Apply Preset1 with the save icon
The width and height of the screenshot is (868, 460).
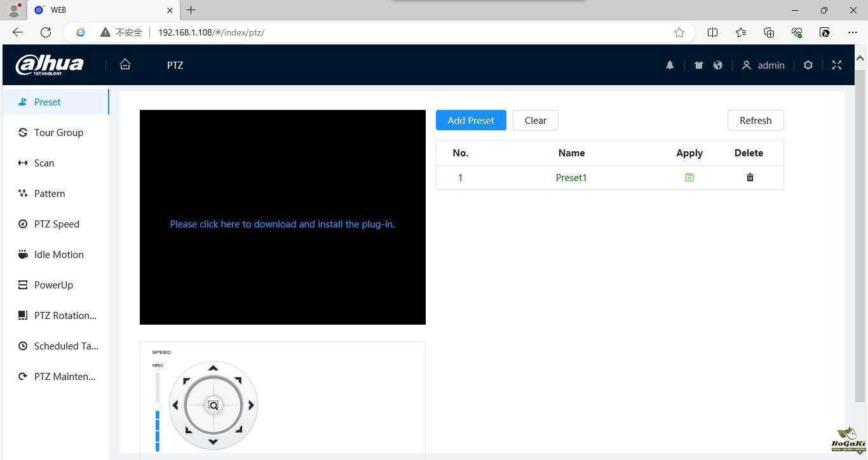689,178
